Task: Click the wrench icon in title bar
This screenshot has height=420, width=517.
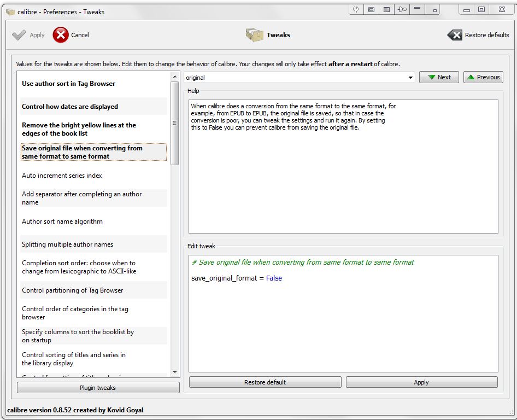Action: (x=356, y=9)
